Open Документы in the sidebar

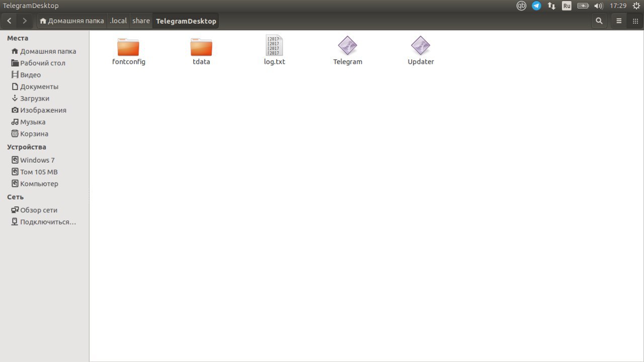coord(44,87)
